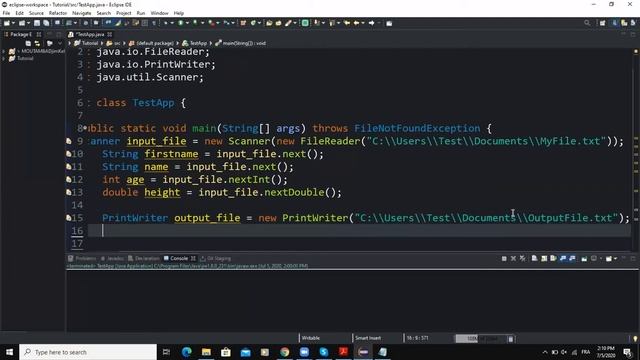
Task: Click TestApp class in the breadcrumb
Action: click(x=198, y=43)
